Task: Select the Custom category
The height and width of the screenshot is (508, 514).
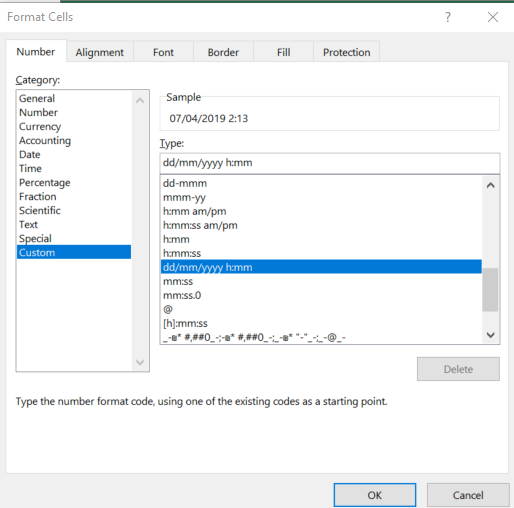Action: 74,252
